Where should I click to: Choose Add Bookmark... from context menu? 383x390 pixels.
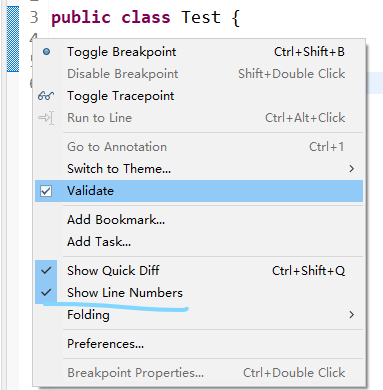point(199,220)
